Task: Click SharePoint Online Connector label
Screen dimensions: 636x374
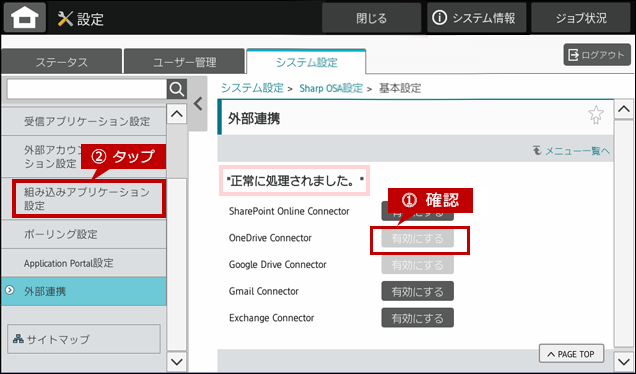Action: pyautogui.click(x=289, y=211)
